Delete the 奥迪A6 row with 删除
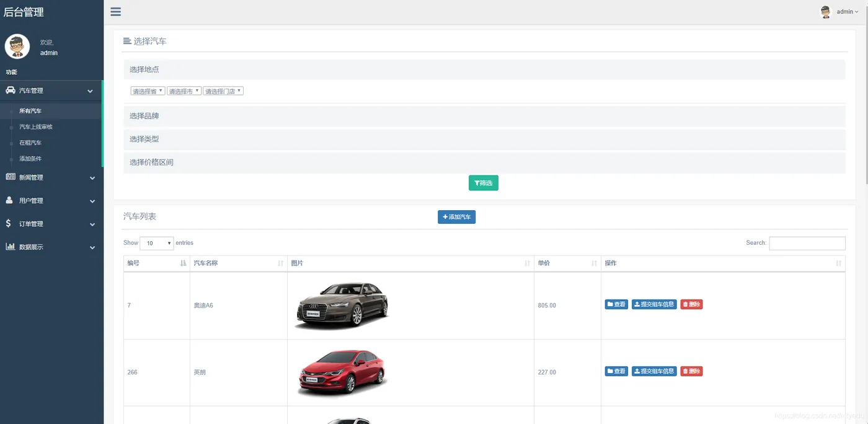The image size is (868, 424). click(x=691, y=304)
